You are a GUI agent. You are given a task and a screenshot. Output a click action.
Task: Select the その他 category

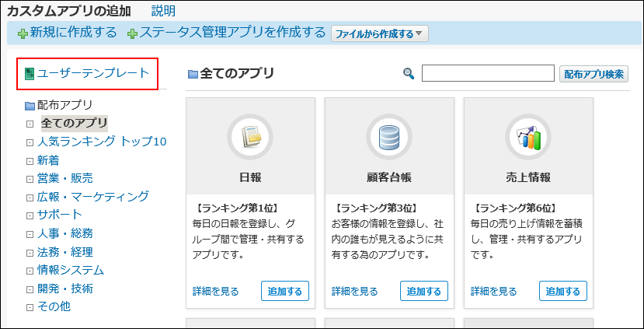pyautogui.click(x=54, y=306)
